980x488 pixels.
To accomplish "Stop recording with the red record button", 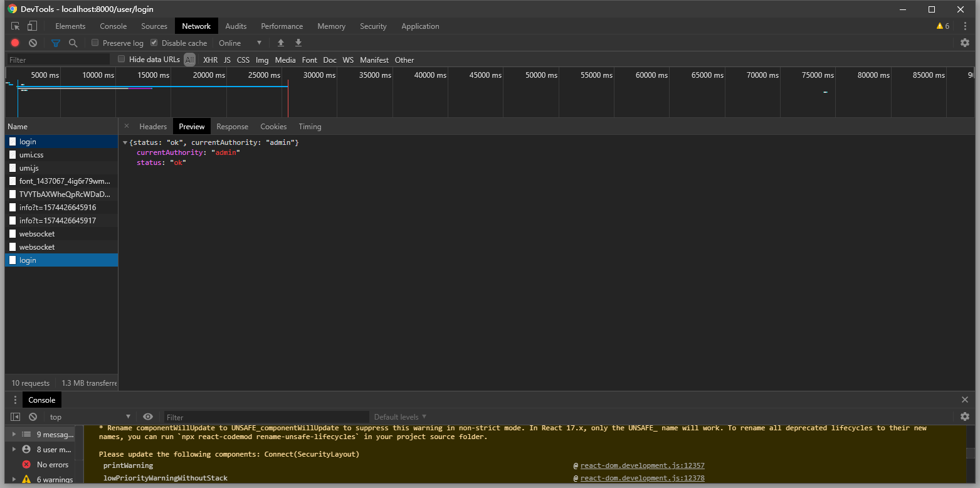I will pyautogui.click(x=15, y=43).
